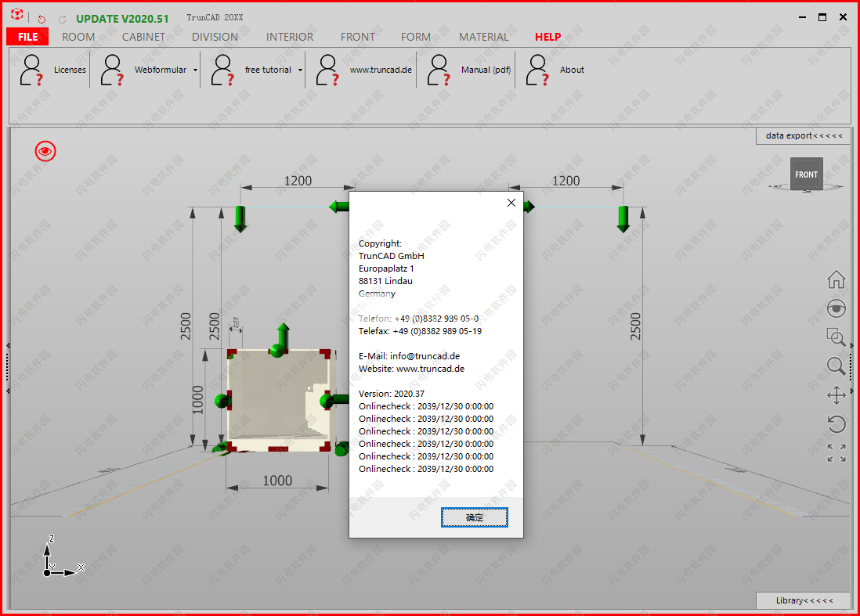Select the cabinet in the 3D view

(279, 400)
